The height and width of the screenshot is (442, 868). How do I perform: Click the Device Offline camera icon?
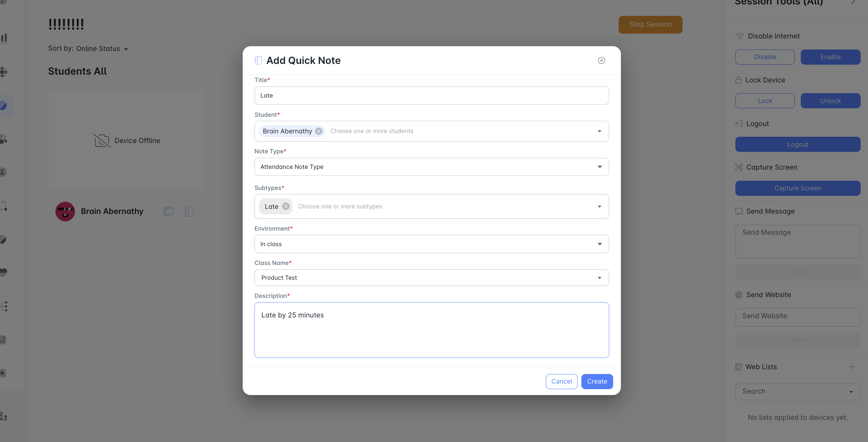pos(102,140)
